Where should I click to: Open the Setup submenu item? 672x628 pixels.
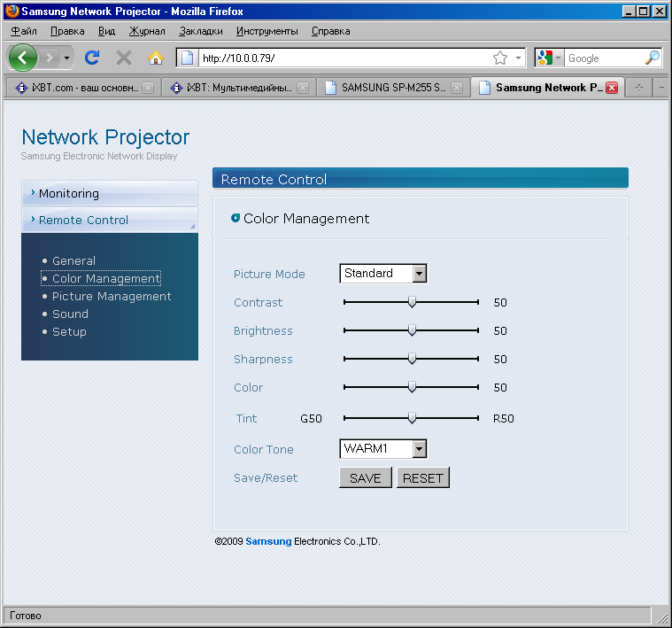(69, 332)
